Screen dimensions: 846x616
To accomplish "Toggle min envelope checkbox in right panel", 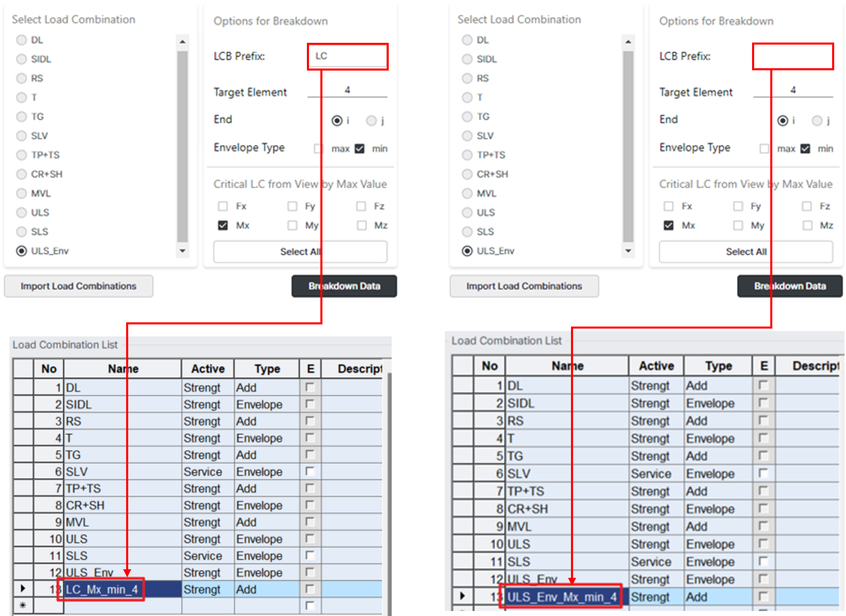I will pos(805,149).
